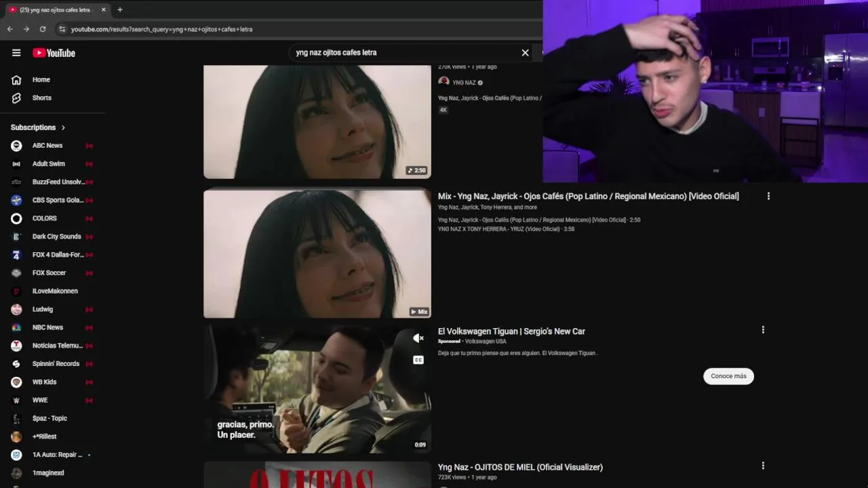Click the Shorts icon in sidebar
This screenshot has width=868, height=488.
click(16, 98)
